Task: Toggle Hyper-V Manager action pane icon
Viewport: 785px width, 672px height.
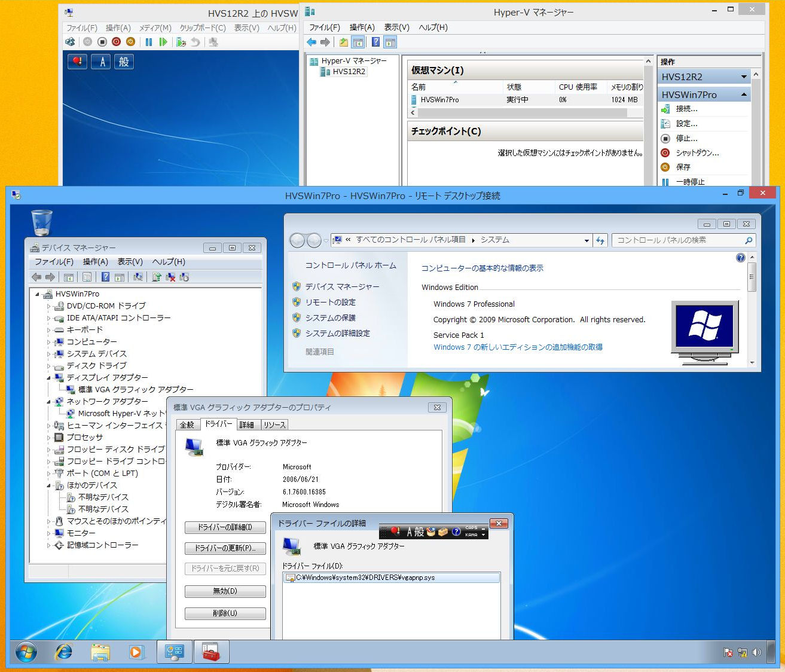Action: [390, 42]
